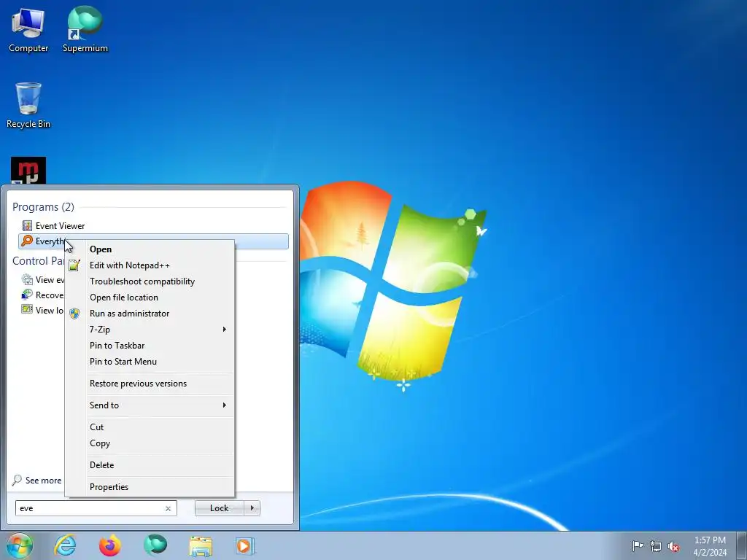747x560 pixels.
Task: Click the Programs (2) group header
Action: pos(43,207)
